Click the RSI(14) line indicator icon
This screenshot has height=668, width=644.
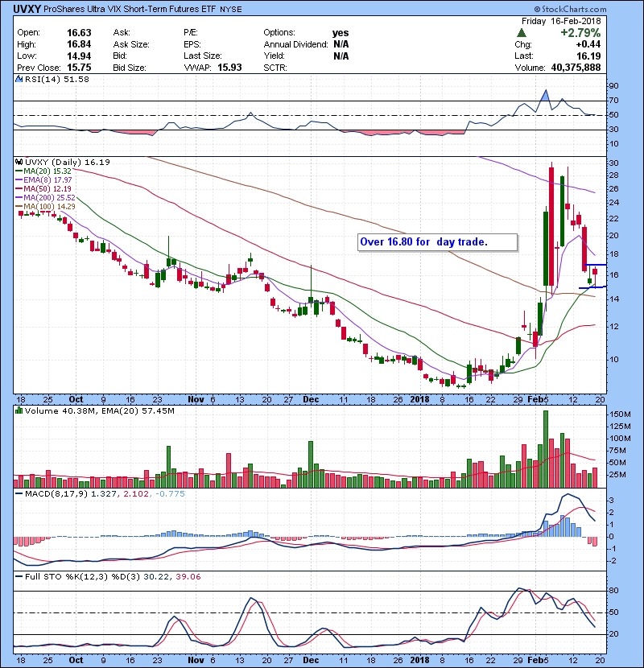tap(19, 79)
